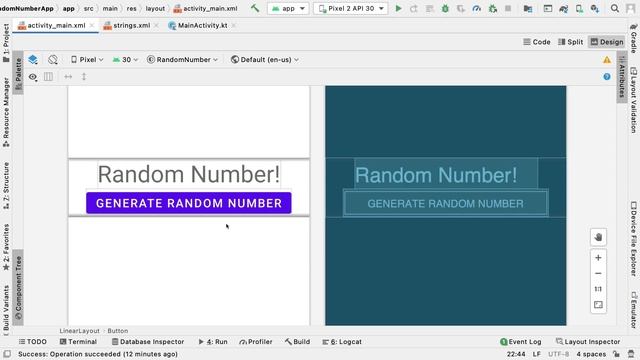The width and height of the screenshot is (640, 360).
Task: Toggle the Attributes side panel
Action: [x=622, y=77]
